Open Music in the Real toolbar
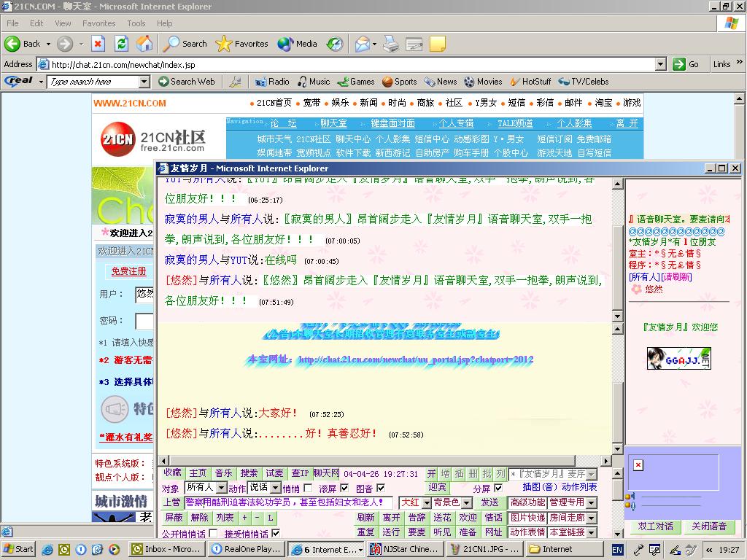The height and width of the screenshot is (560, 747). click(314, 82)
